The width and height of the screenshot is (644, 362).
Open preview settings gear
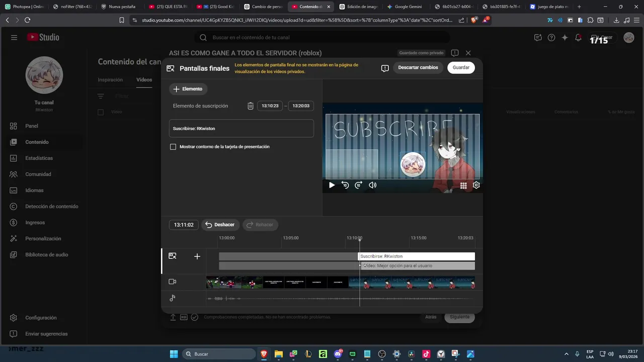coord(476,185)
